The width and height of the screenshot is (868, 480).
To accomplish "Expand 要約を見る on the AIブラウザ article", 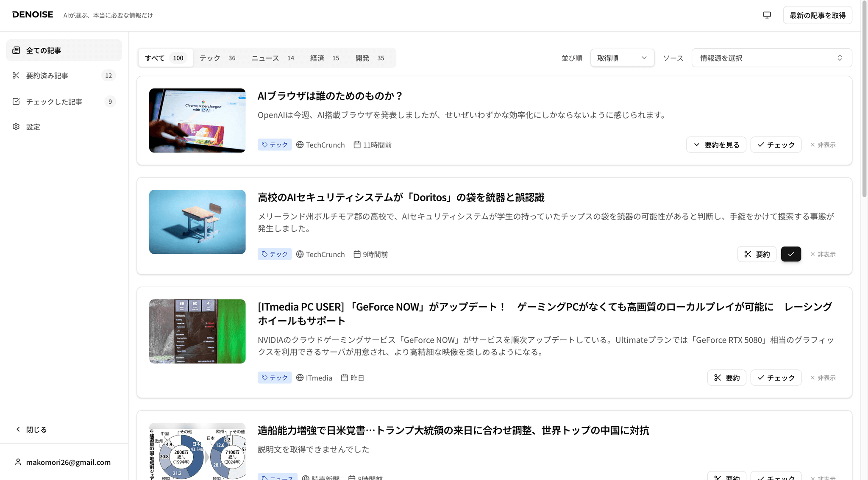I will click(x=716, y=144).
